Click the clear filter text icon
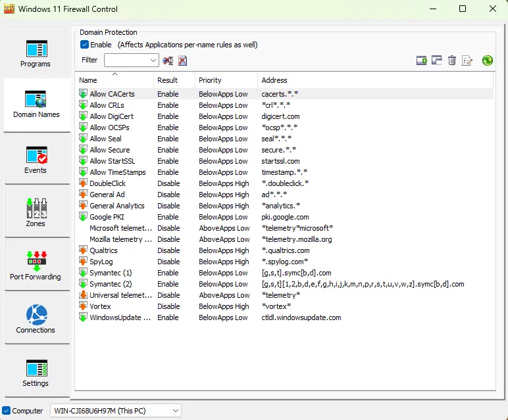 coord(168,60)
